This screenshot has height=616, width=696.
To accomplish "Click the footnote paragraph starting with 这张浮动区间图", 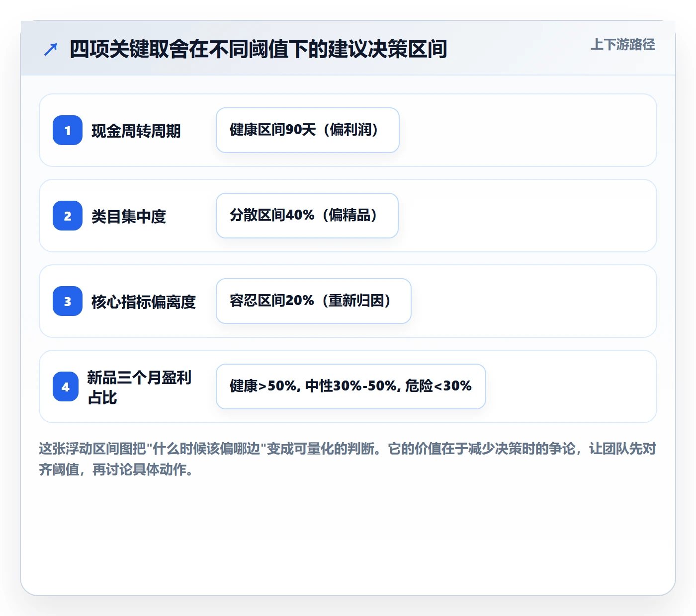I will tap(348, 459).
